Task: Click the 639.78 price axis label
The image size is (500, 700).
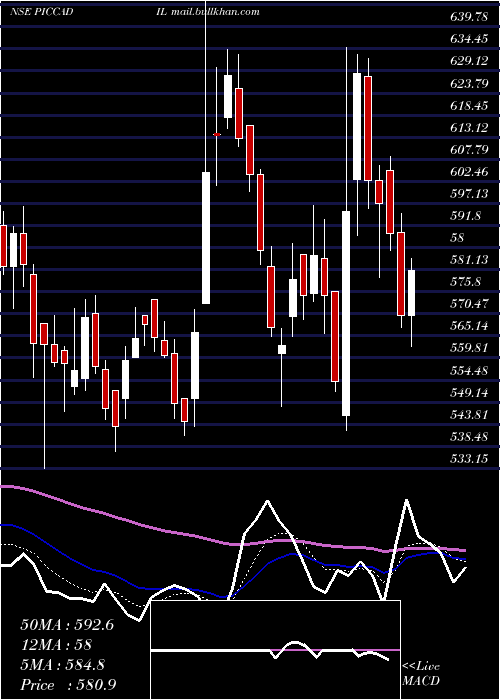Action: click(469, 17)
